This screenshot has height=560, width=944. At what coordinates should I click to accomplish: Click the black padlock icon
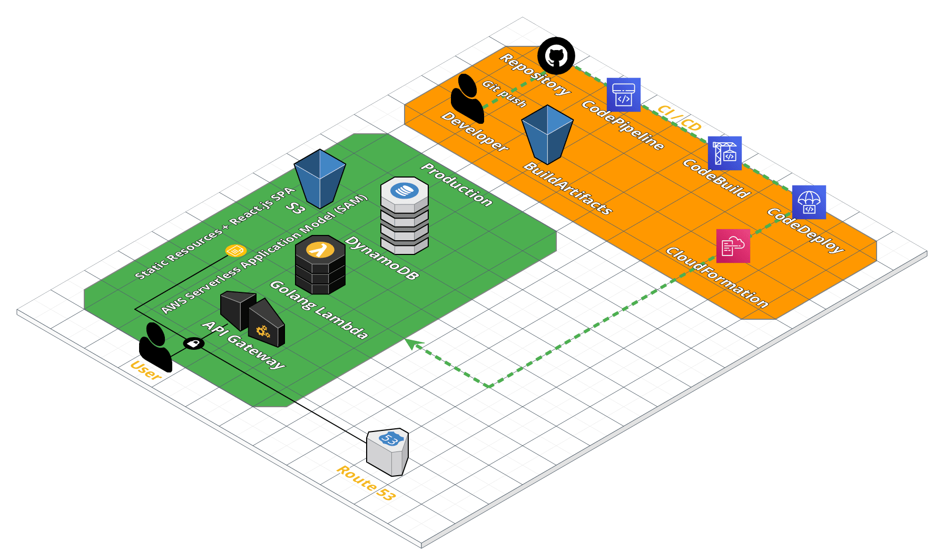[194, 343]
